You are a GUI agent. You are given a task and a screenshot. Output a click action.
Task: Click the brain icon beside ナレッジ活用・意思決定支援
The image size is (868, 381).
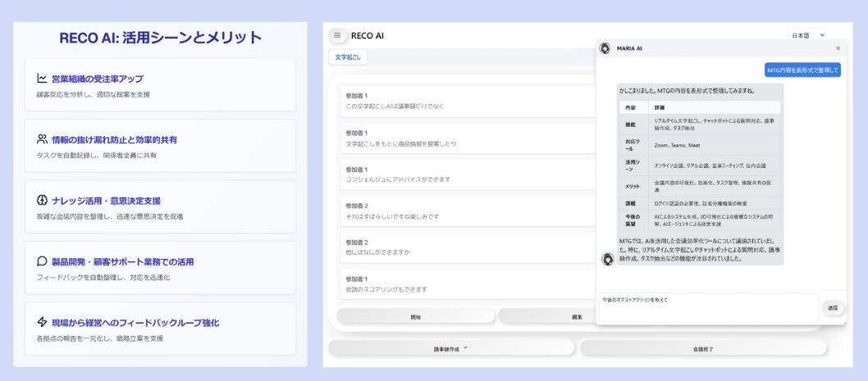pyautogui.click(x=42, y=200)
